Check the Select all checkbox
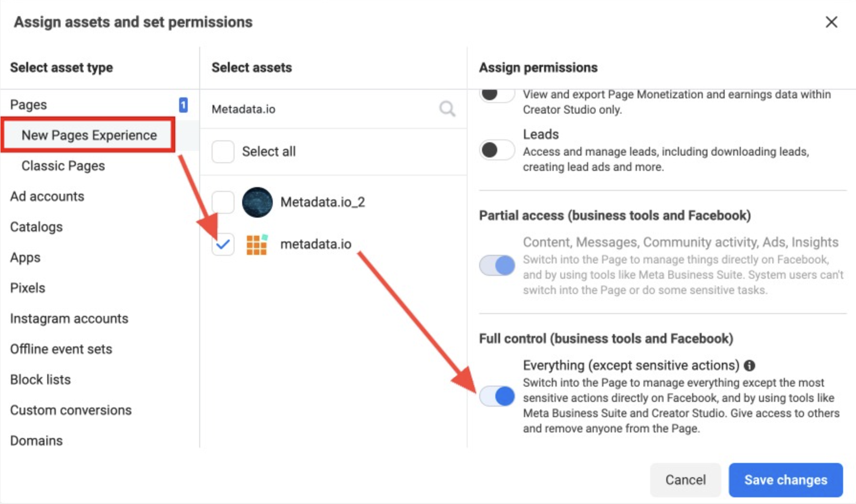The image size is (856, 504). (x=223, y=152)
